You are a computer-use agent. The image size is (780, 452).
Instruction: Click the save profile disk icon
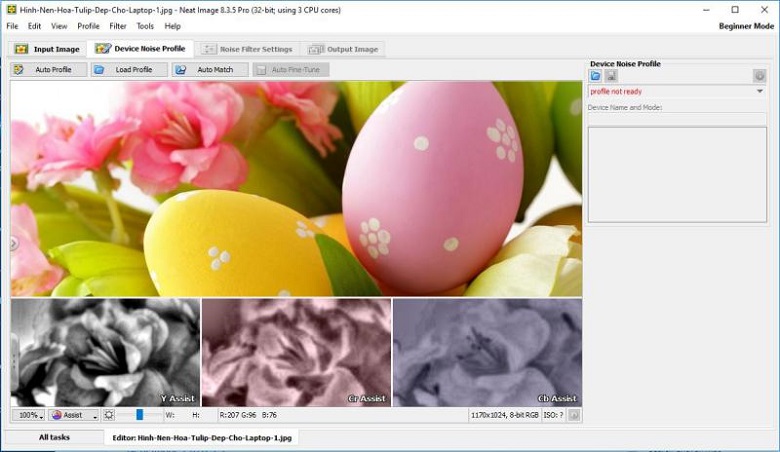[611, 76]
